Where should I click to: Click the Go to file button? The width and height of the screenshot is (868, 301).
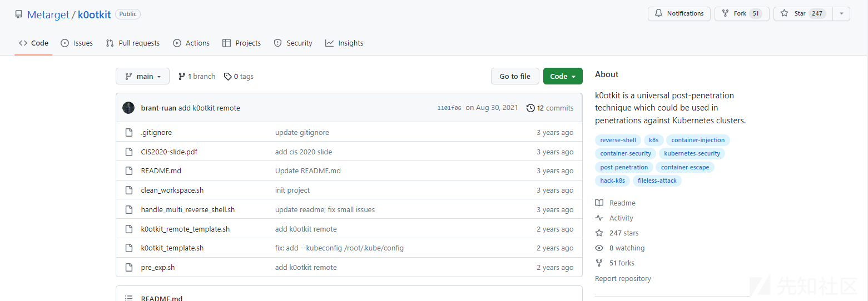pos(515,77)
